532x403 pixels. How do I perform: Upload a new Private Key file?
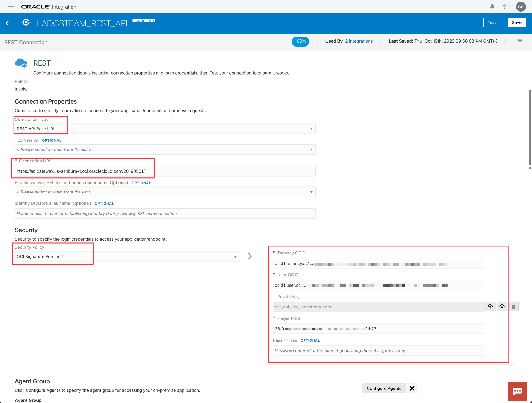point(490,307)
